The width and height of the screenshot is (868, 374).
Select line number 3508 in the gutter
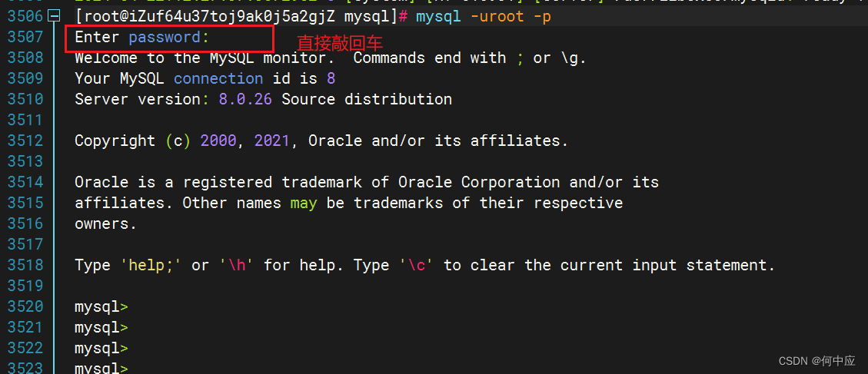[x=25, y=58]
